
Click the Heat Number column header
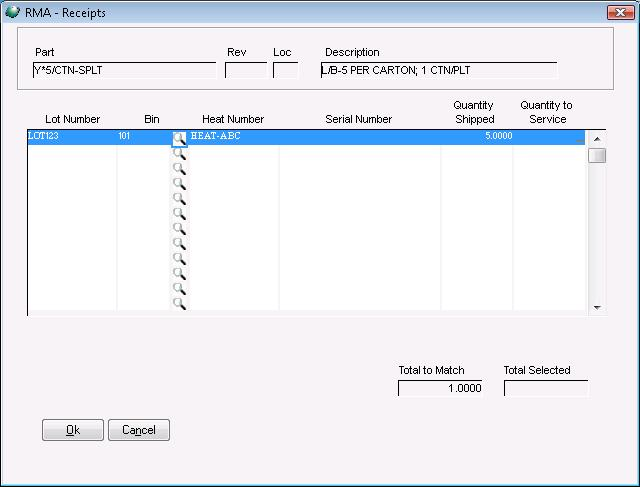click(x=233, y=119)
